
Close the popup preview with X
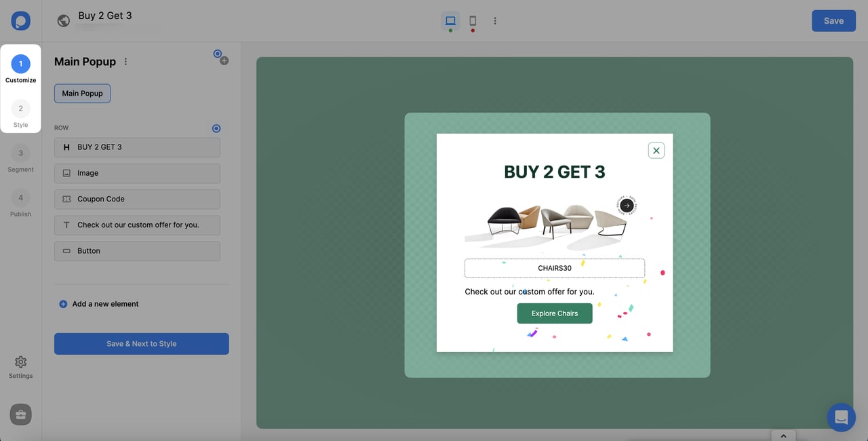[656, 151]
